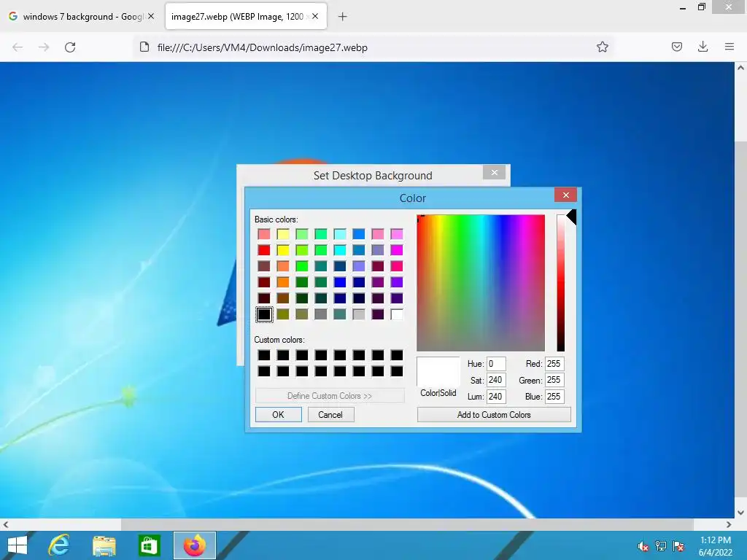Select the last custom color slot in second row
The height and width of the screenshot is (560, 747).
pos(397,371)
